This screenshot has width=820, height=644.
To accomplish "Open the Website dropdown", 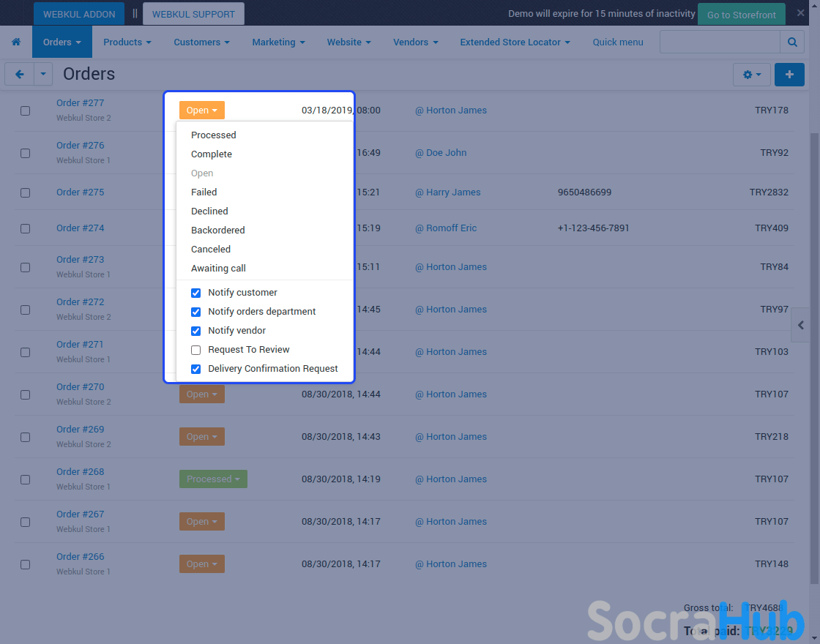I will coord(348,42).
